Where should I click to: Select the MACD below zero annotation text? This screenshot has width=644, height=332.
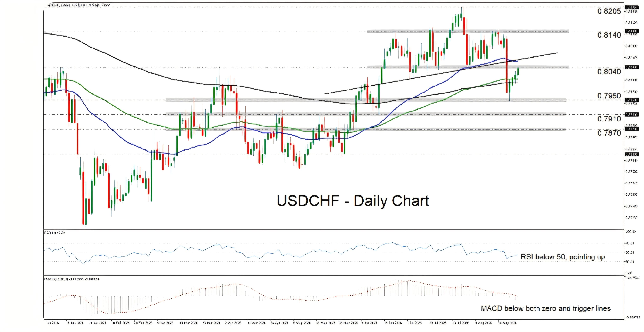[546, 308]
